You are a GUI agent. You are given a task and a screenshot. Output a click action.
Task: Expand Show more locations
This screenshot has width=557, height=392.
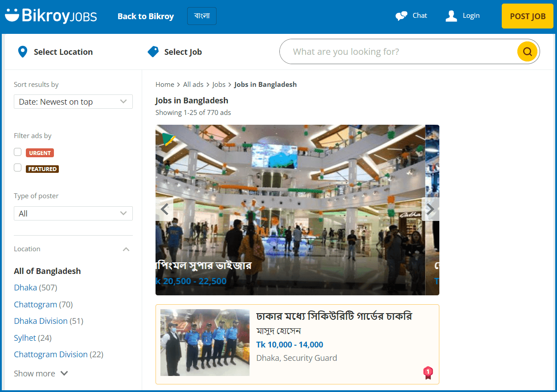(x=41, y=373)
